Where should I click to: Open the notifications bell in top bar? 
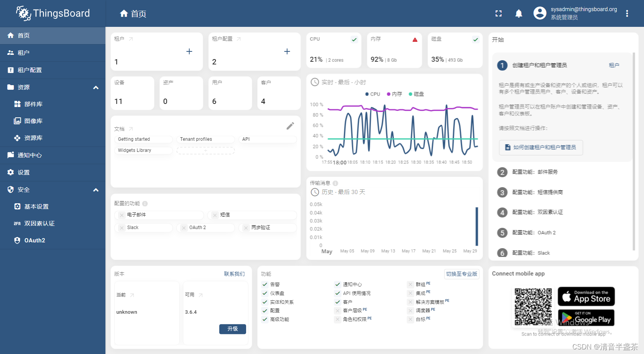click(x=519, y=13)
